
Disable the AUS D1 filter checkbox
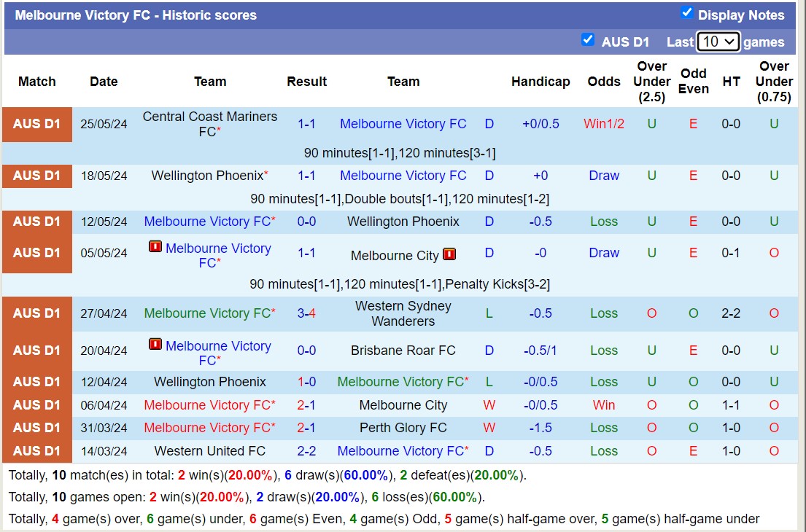click(588, 41)
